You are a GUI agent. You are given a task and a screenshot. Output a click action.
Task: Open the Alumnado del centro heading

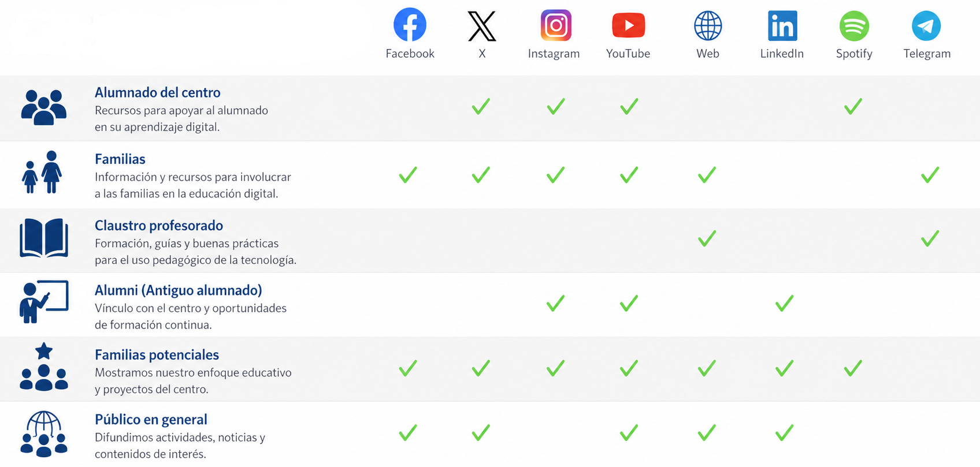coord(158,92)
